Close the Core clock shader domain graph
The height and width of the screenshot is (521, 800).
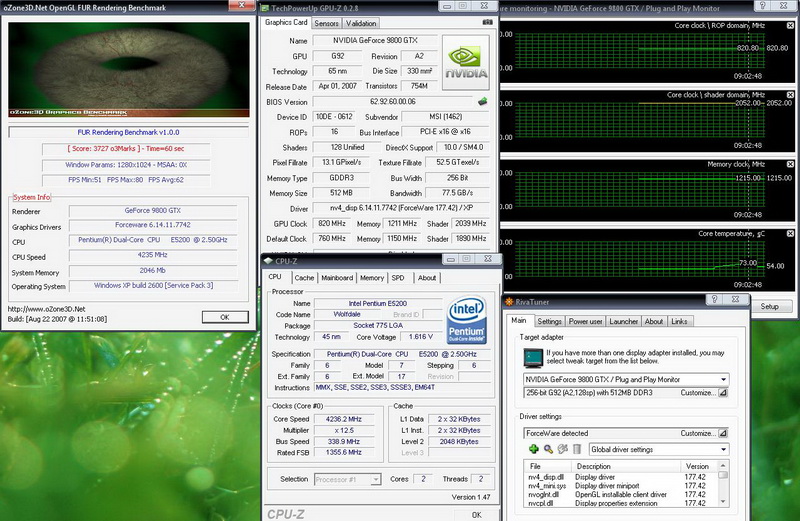790,95
